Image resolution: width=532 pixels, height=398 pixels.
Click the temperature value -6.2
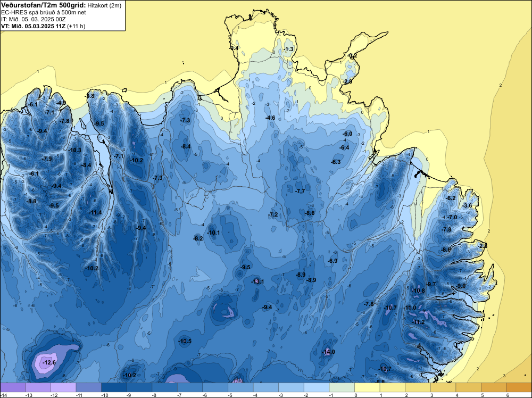pos(451,198)
